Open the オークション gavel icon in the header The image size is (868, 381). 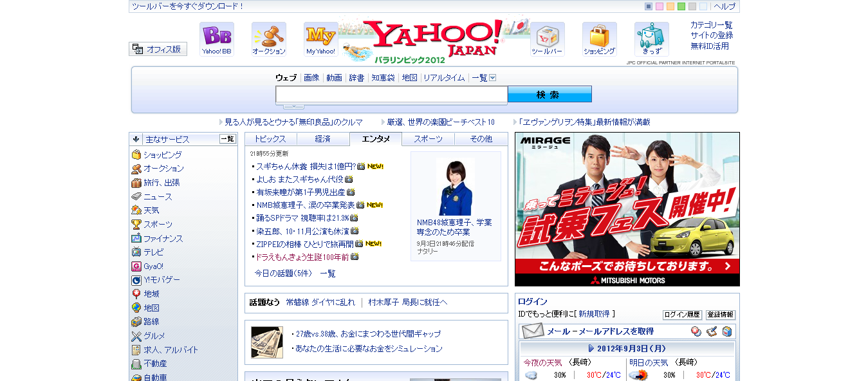(x=269, y=39)
